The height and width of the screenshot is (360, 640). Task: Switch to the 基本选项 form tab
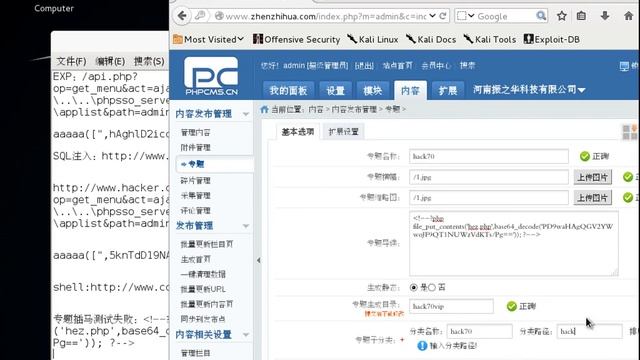click(298, 131)
